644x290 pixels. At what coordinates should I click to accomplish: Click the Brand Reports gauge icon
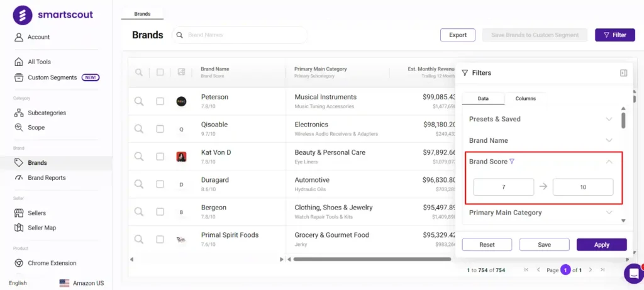[18, 178]
